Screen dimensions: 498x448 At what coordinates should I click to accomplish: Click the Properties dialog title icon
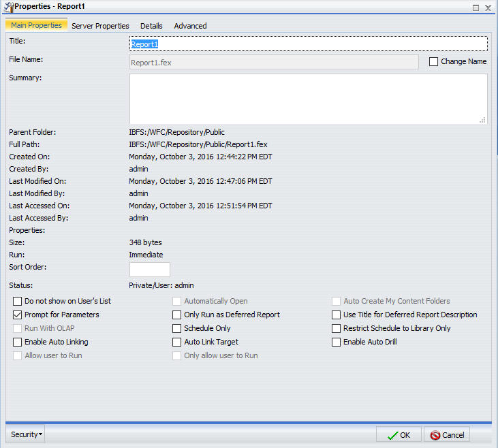9,7
